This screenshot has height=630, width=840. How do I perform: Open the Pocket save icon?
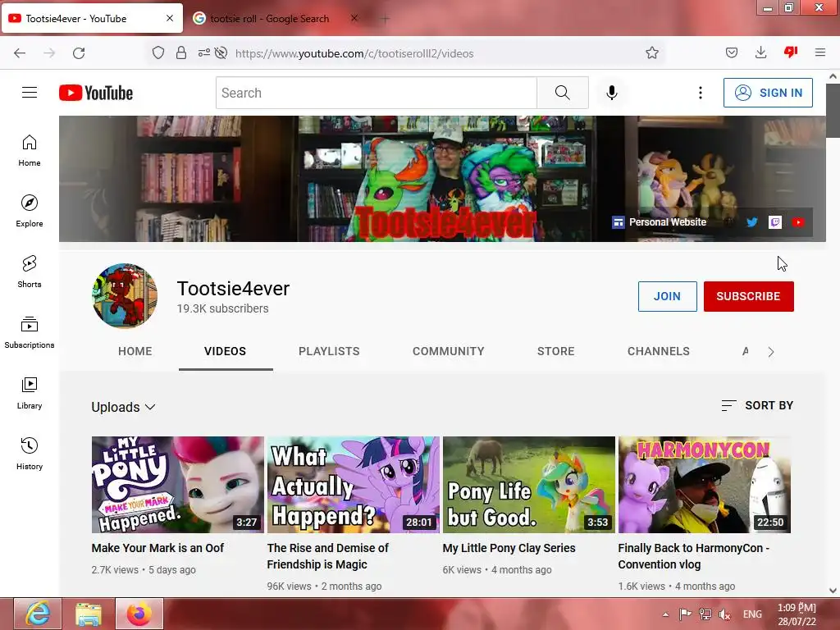[x=732, y=53]
